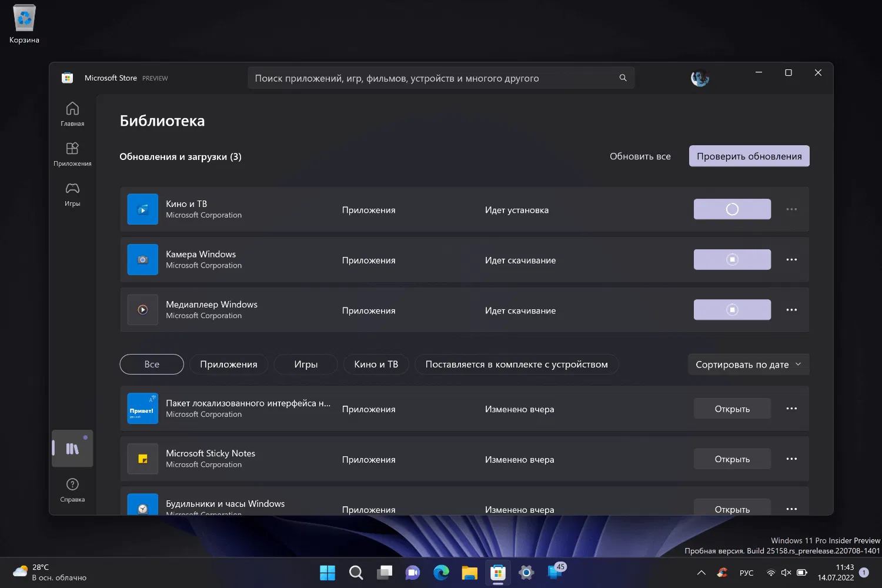Click the Кино и ТВ app icon
Screen dimensions: 882x588
coord(143,209)
